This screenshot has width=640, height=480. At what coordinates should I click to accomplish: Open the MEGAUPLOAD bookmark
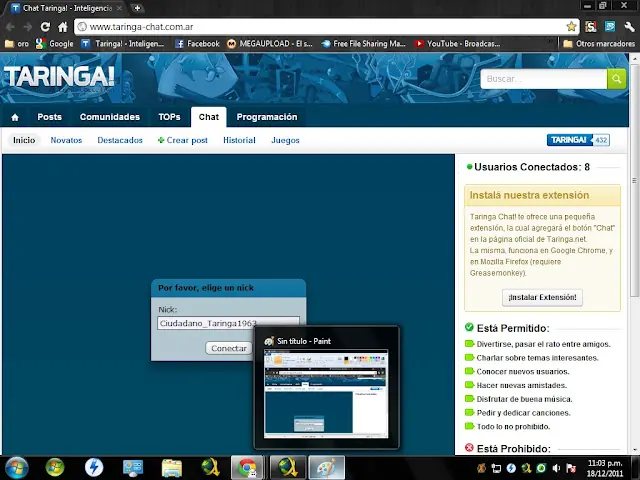tap(270, 44)
